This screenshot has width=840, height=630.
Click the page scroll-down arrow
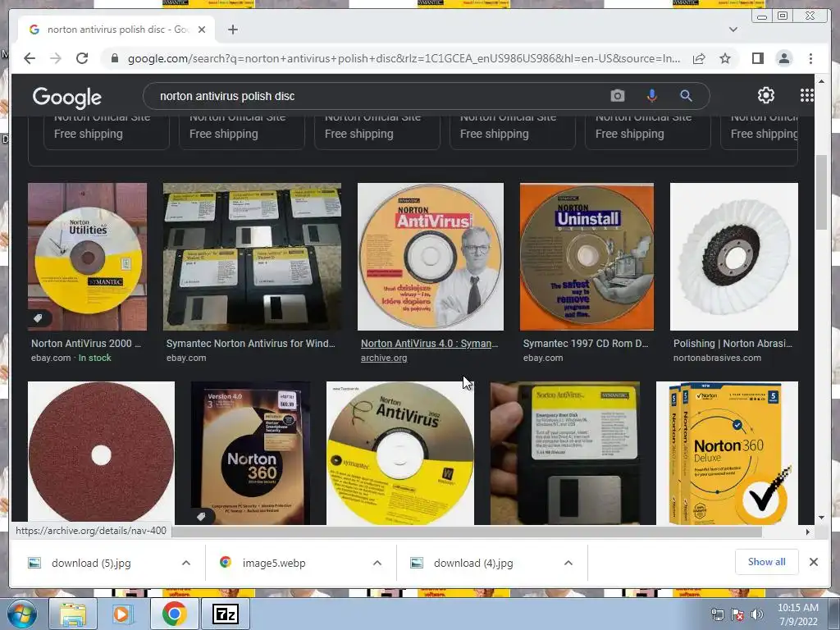(x=821, y=518)
